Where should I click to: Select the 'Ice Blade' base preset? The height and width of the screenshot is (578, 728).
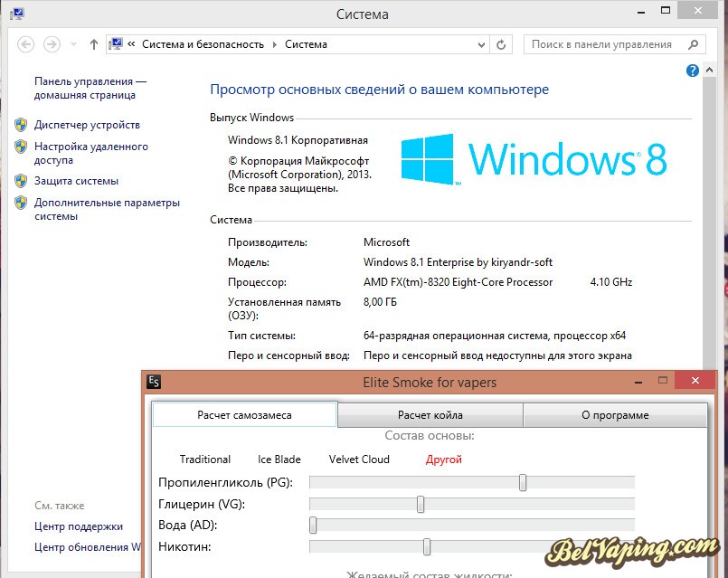pos(279,460)
